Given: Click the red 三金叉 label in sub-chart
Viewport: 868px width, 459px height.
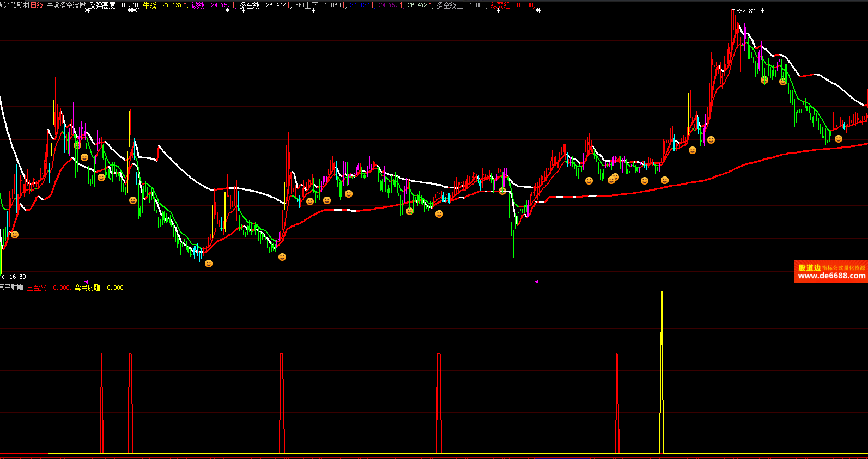Looking at the screenshot, I should click(x=37, y=287).
